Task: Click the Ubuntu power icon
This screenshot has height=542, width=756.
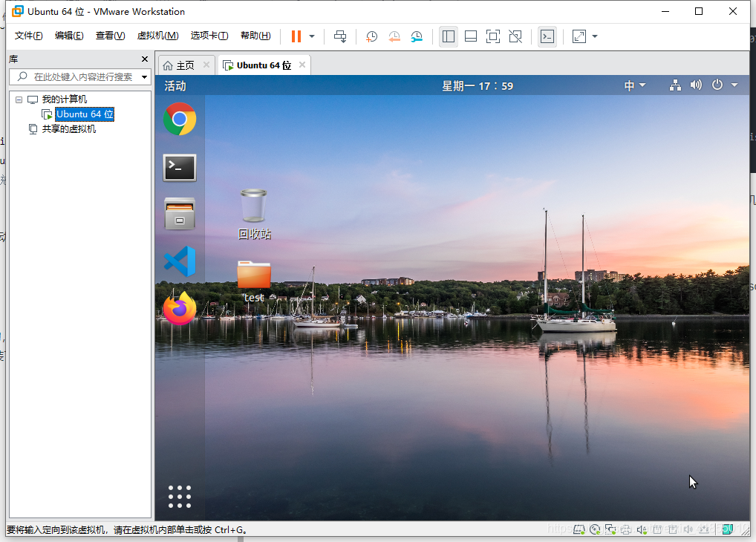Action: point(717,85)
